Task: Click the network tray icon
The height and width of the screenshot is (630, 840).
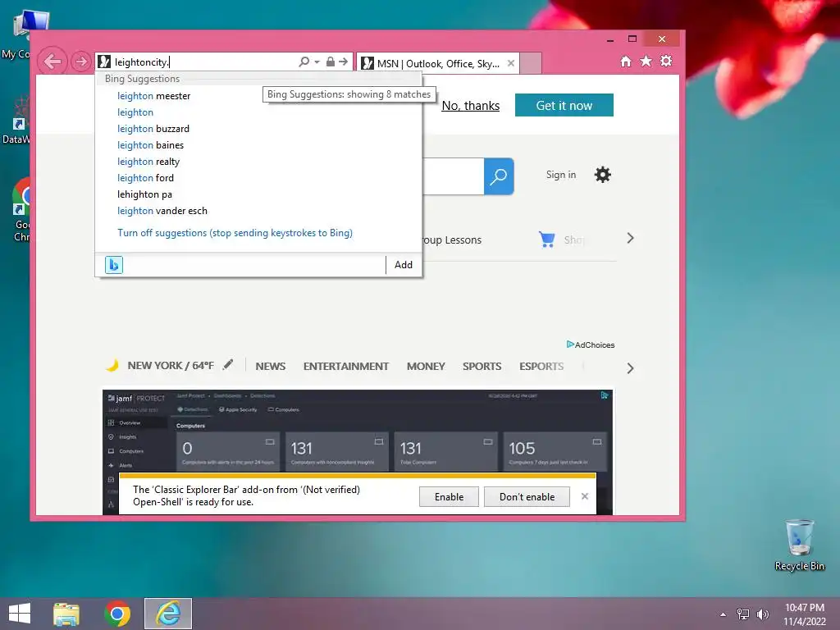Action: coord(743,614)
